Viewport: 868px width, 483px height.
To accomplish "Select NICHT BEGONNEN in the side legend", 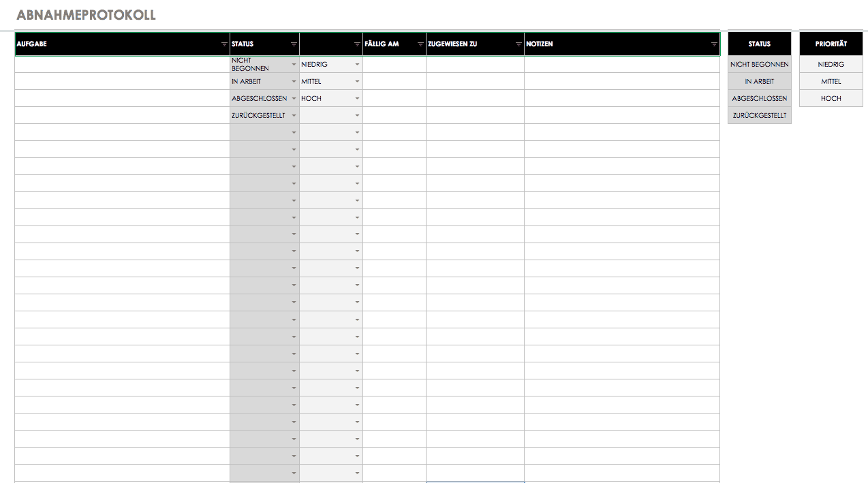I will pos(760,65).
